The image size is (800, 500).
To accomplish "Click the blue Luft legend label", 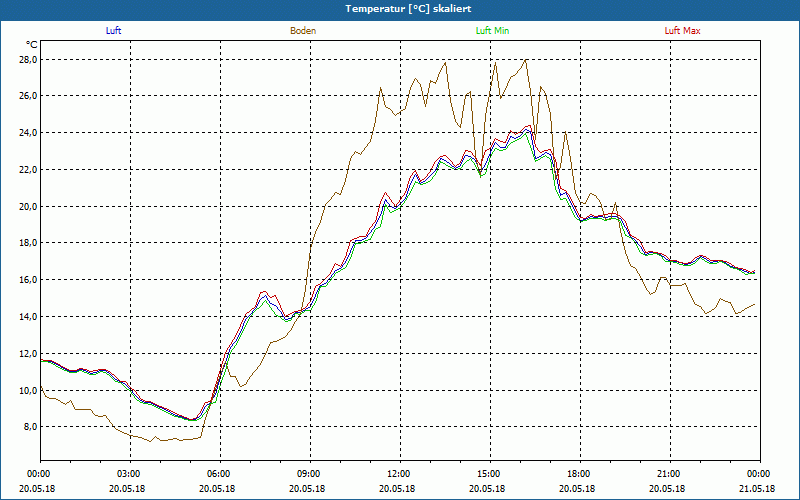I will 113,31.
